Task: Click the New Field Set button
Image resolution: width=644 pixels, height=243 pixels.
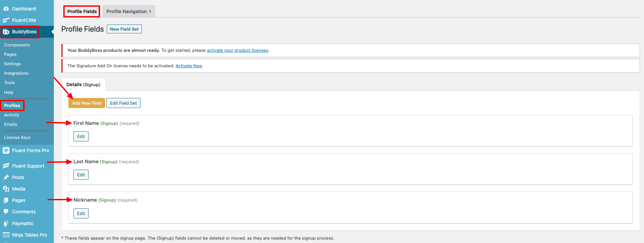Action: click(x=124, y=29)
